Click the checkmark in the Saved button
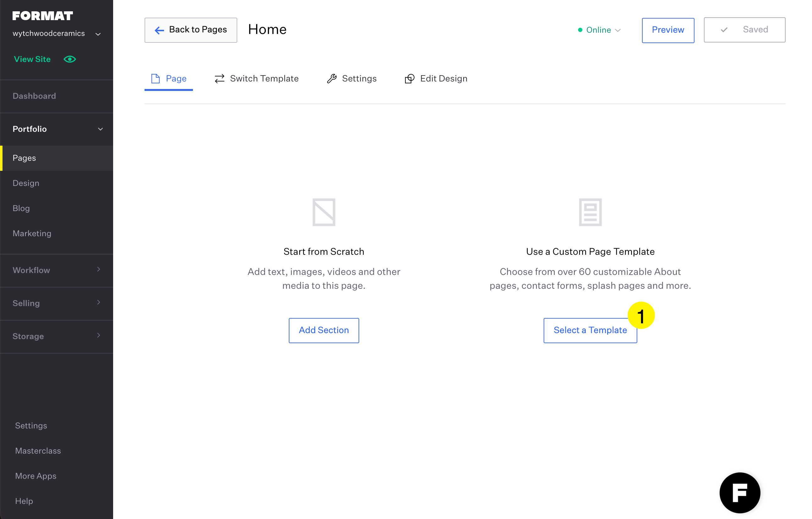The image size is (812, 519). tap(724, 30)
